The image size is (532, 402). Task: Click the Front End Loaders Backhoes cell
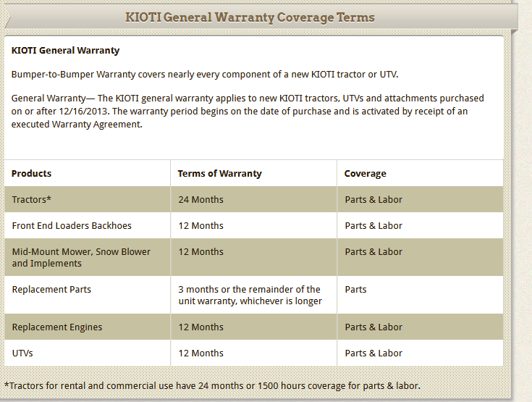point(72,226)
